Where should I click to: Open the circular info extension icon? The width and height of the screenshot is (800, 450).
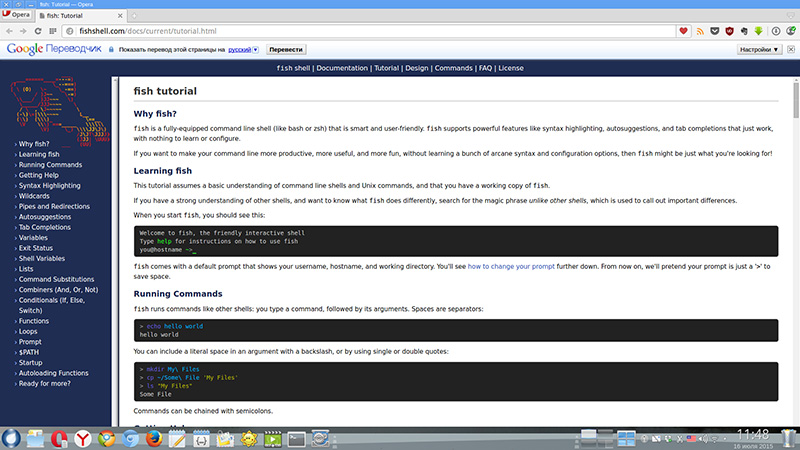click(x=776, y=31)
